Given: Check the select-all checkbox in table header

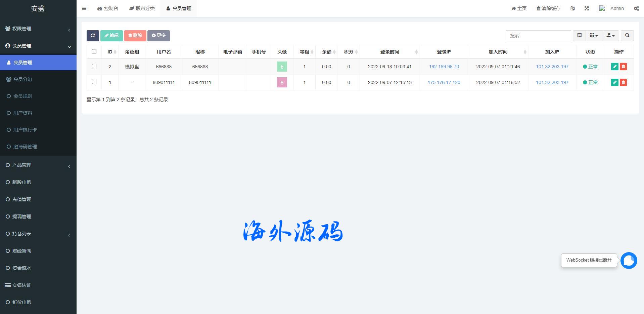Looking at the screenshot, I should pos(94,51).
